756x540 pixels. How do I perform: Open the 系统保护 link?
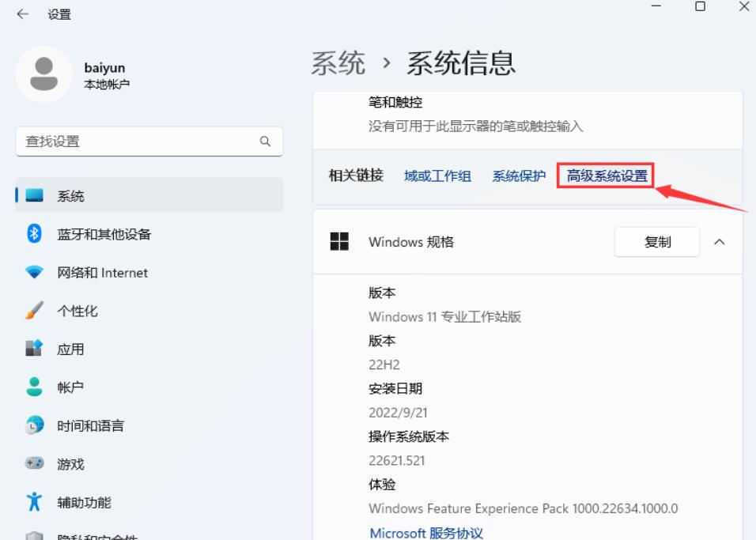pos(519,176)
